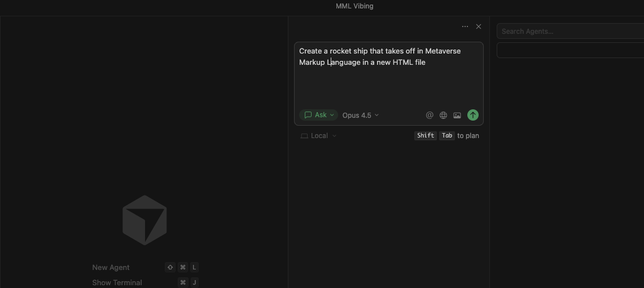Attach an image using picture icon
Viewport: 644px width, 288px height.
click(x=457, y=115)
